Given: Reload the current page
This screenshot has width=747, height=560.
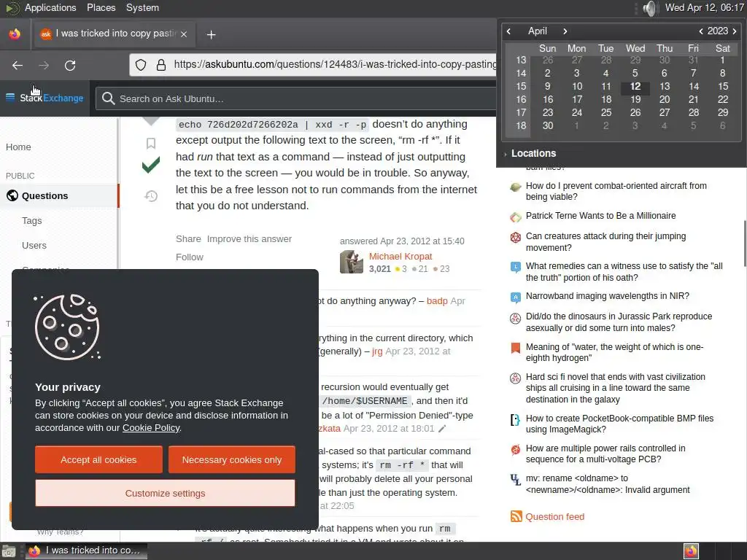Looking at the screenshot, I should pyautogui.click(x=70, y=65).
